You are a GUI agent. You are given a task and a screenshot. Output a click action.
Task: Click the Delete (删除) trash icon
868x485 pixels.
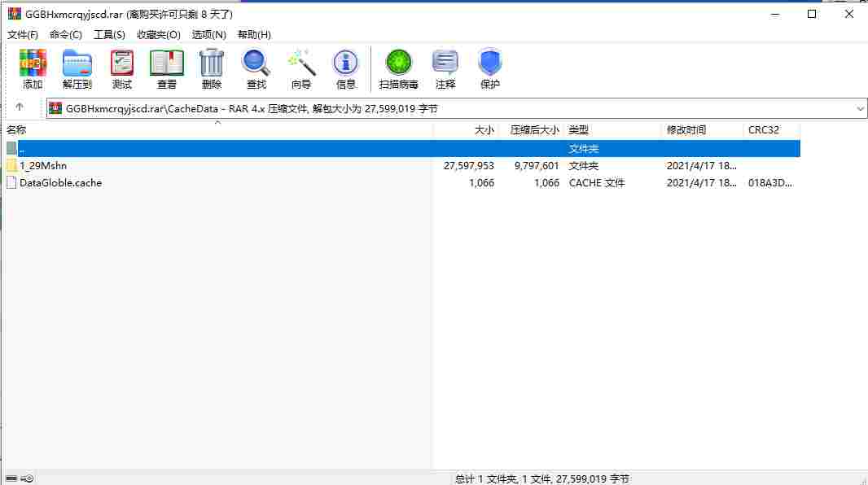[212, 63]
